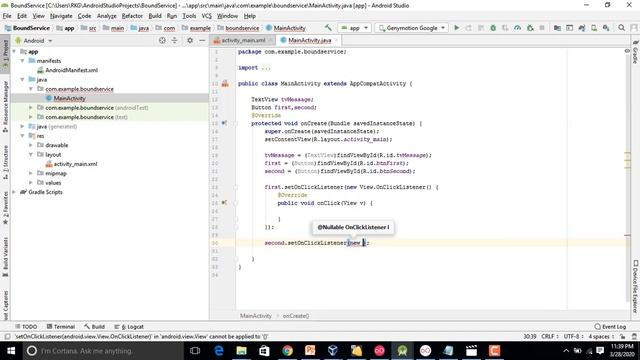This screenshot has height=360, width=640.
Task: Open the File menu
Action: point(7,16)
